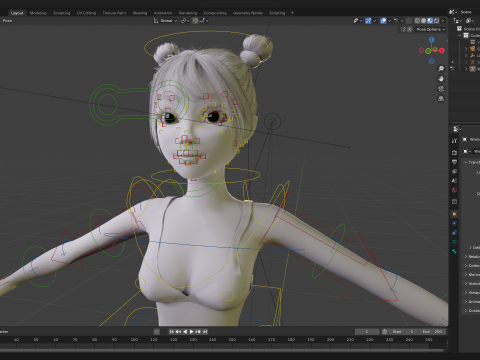The image size is (480, 360).
Task: Select the Shading workspace tab
Action: click(140, 13)
